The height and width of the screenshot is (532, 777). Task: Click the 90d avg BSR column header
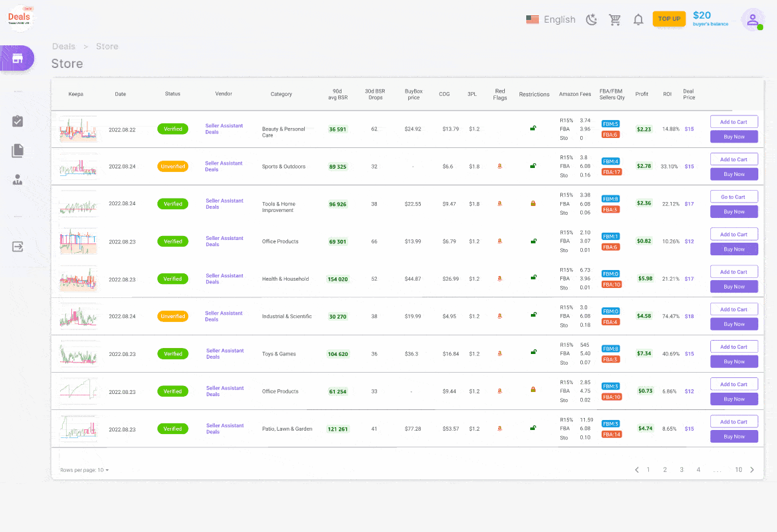[337, 94]
